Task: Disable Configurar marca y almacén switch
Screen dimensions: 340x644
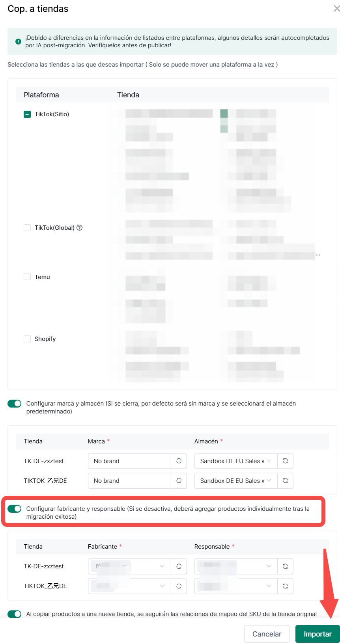Action: pyautogui.click(x=15, y=404)
